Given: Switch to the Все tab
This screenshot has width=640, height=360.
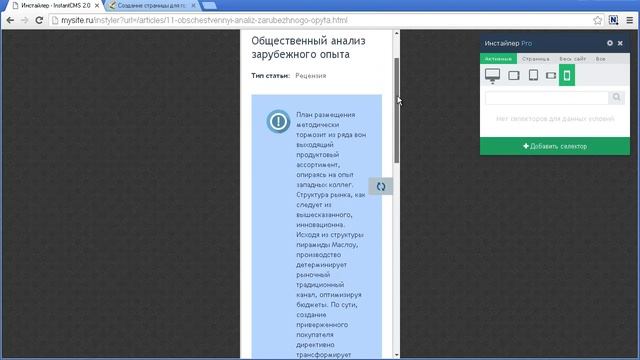Looking at the screenshot, I should (600, 59).
